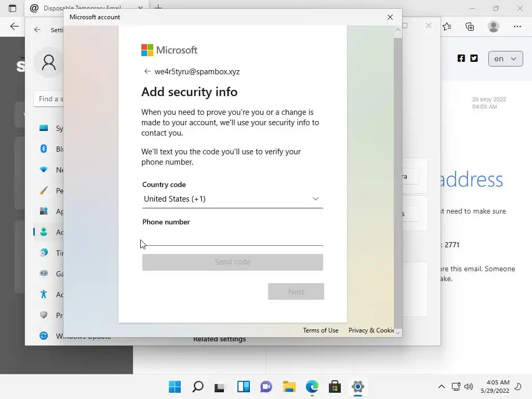Image resolution: width=532 pixels, height=399 pixels.
Task: Open the en language dropdown on webpage
Action: click(x=506, y=59)
